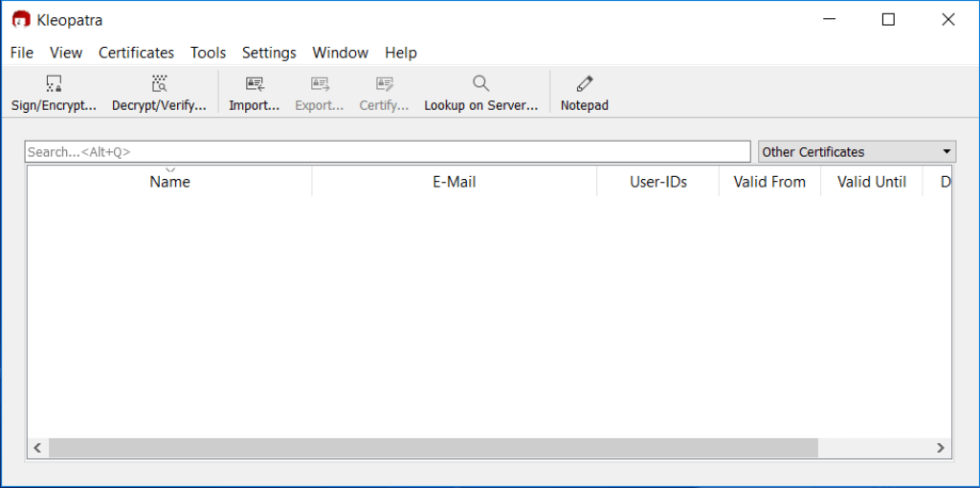The height and width of the screenshot is (488, 980).
Task: Open the Notepad pencil tool
Action: click(585, 93)
